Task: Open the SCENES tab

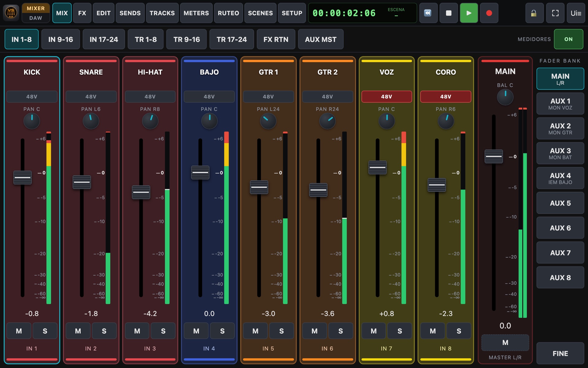Action: click(x=260, y=13)
